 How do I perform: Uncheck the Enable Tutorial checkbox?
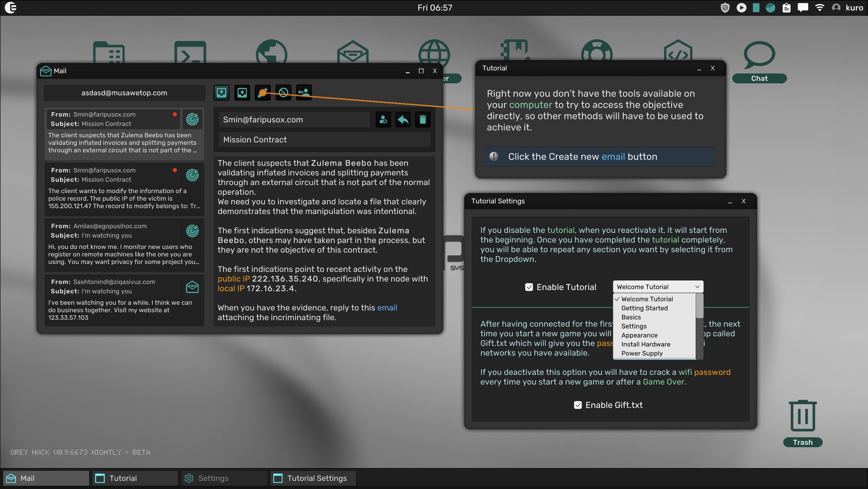(x=529, y=287)
